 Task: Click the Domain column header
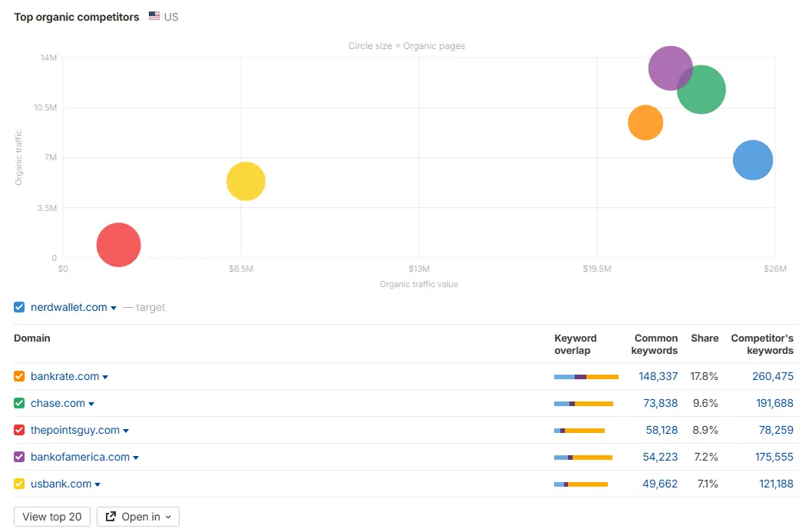coord(32,338)
